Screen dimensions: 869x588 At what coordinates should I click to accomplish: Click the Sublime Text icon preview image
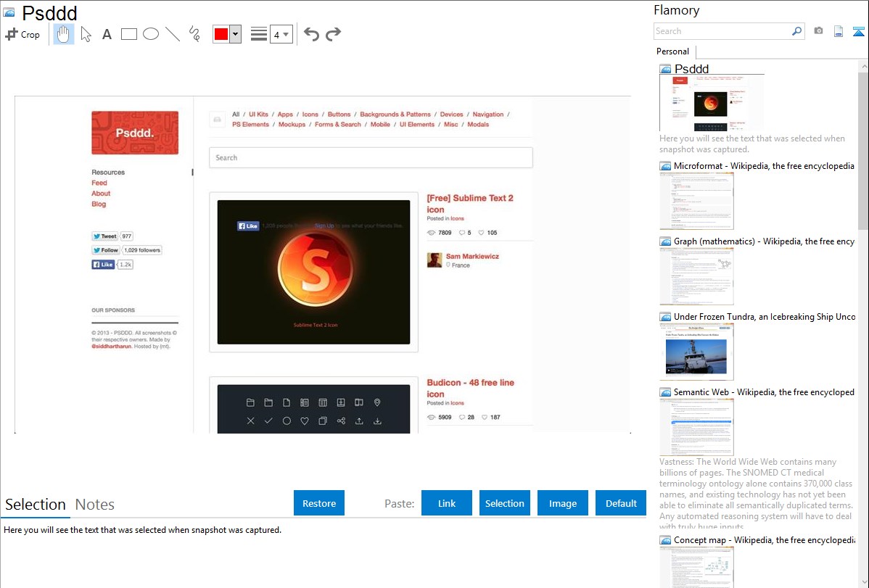tap(313, 272)
